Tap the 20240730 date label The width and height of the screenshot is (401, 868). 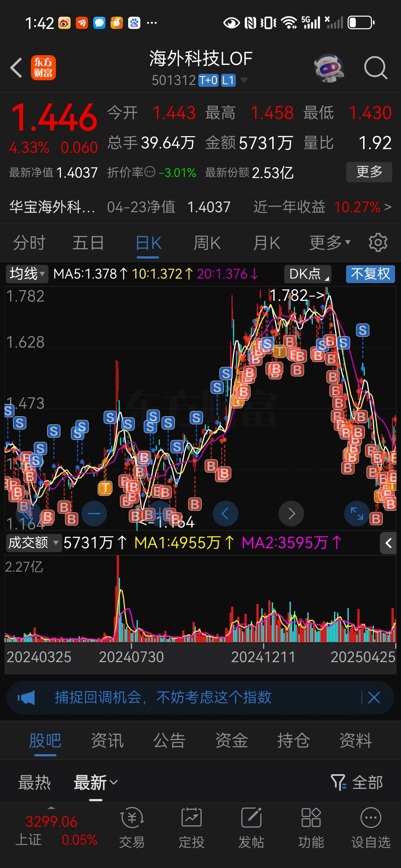(131, 657)
